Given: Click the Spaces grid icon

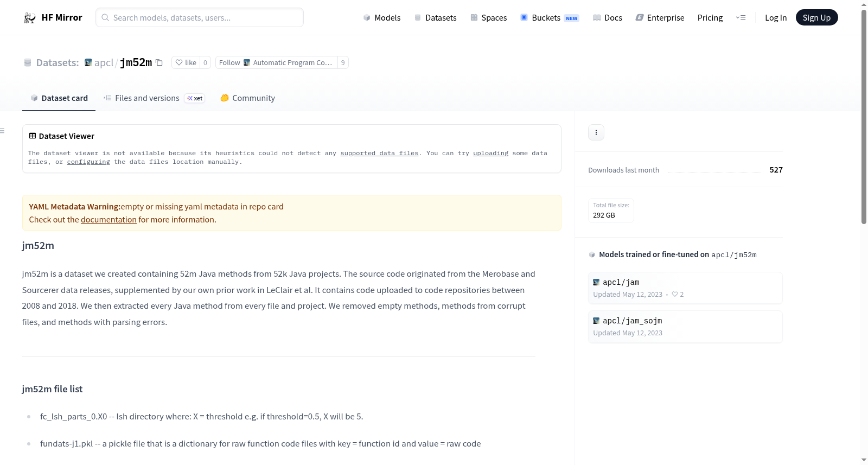Looking at the screenshot, I should (x=474, y=18).
